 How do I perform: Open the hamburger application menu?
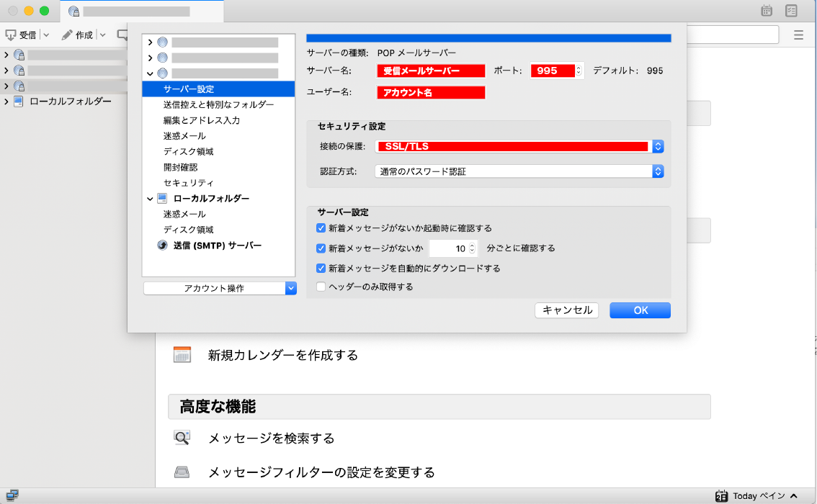click(x=798, y=35)
